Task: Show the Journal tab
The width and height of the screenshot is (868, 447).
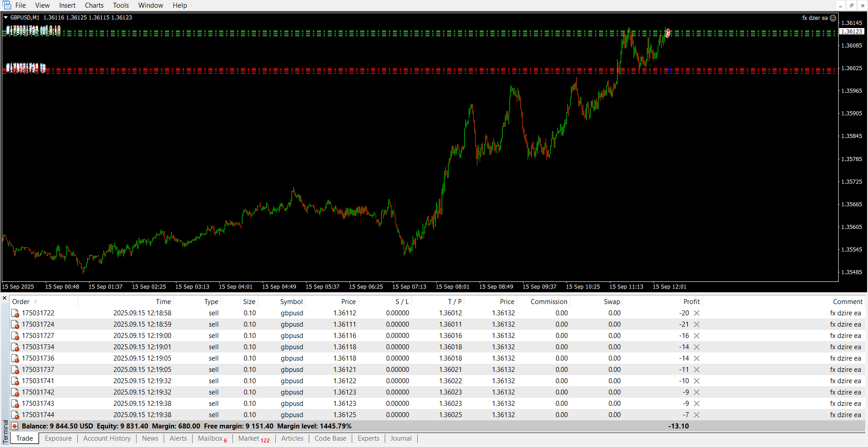Action: coord(401,438)
